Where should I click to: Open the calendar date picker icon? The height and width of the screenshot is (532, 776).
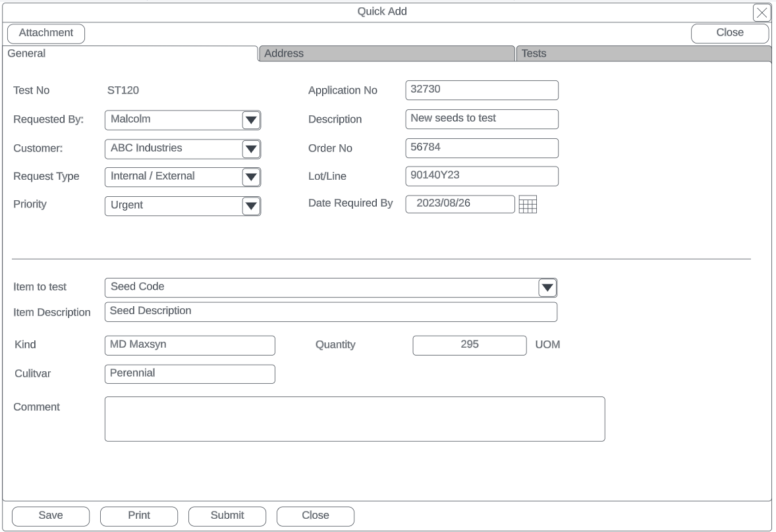(x=528, y=205)
